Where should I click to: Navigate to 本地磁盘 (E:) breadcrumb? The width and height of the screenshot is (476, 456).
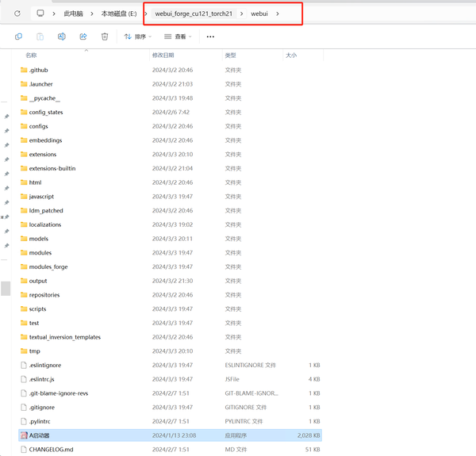pyautogui.click(x=119, y=13)
